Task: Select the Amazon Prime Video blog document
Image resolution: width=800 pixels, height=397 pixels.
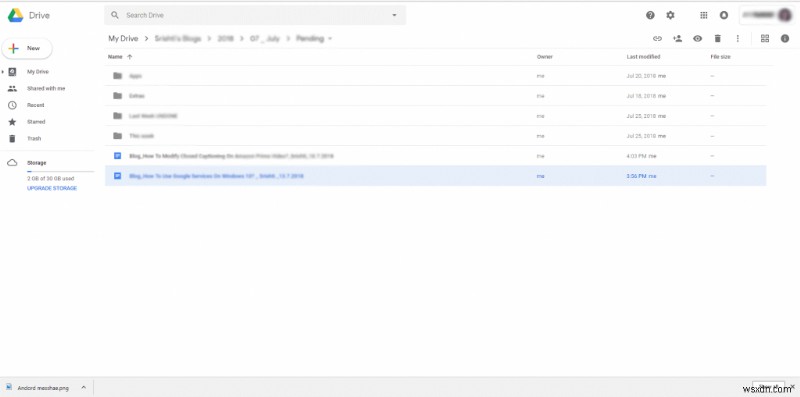Action: point(435,156)
